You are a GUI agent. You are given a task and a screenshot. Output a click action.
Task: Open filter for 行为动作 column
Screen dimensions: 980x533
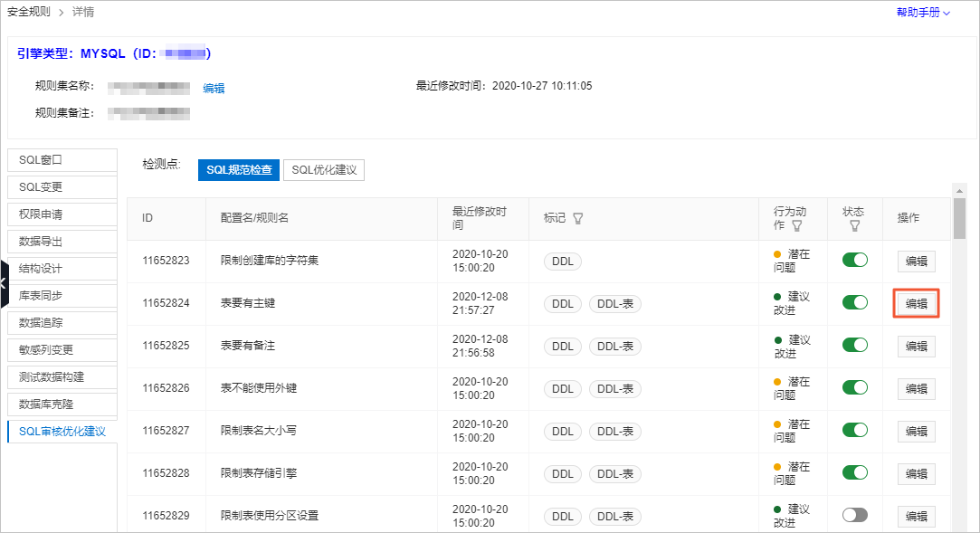coord(797,225)
